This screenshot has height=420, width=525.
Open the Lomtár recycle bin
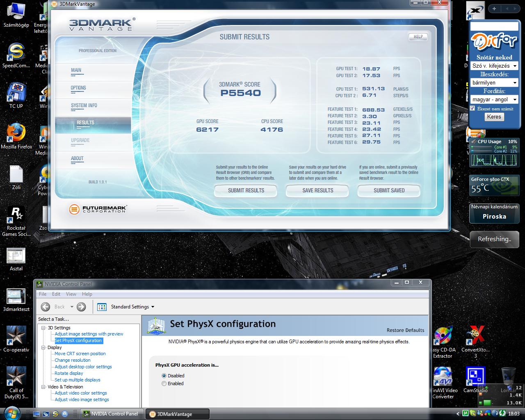[x=509, y=380]
